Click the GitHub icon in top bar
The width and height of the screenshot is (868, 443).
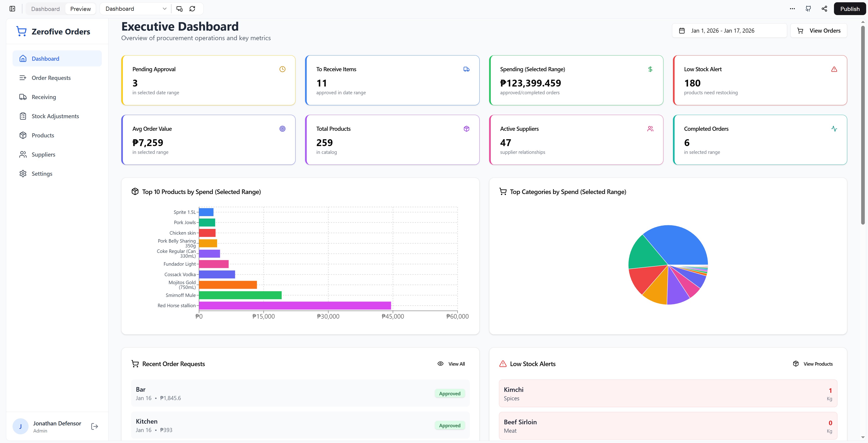tap(808, 9)
